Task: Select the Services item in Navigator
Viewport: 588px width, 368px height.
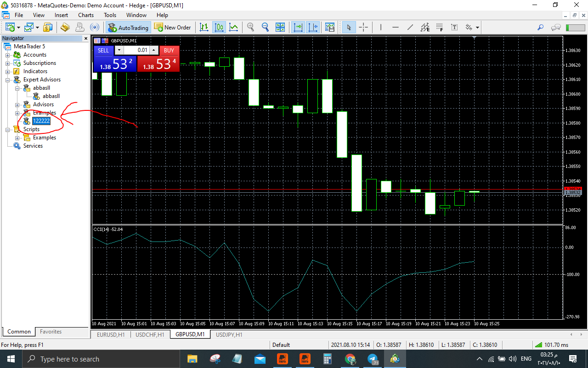Action: coord(33,146)
